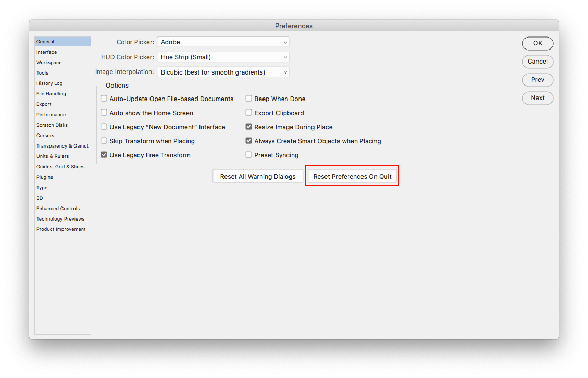Select Cursors in the sidebar
Viewport: 588px width, 378px height.
tap(45, 135)
